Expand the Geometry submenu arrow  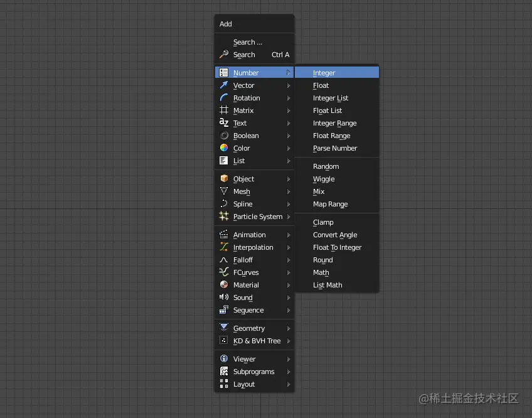point(289,328)
